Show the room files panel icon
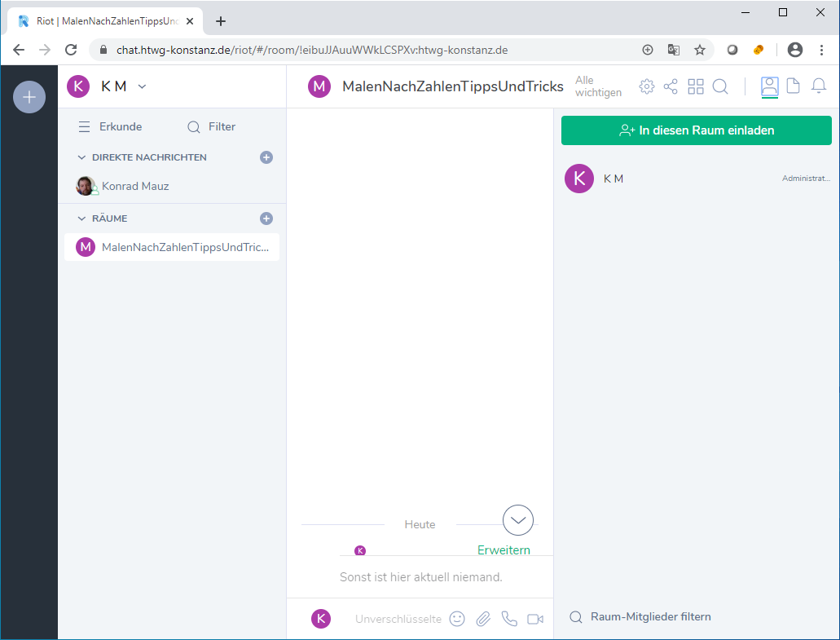Viewport: 840px width, 640px height. (x=794, y=86)
